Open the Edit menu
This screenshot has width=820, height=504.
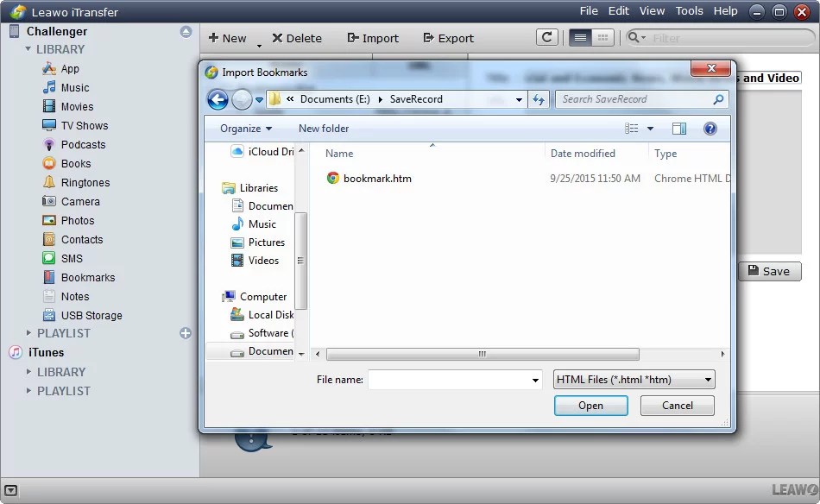[618, 11]
